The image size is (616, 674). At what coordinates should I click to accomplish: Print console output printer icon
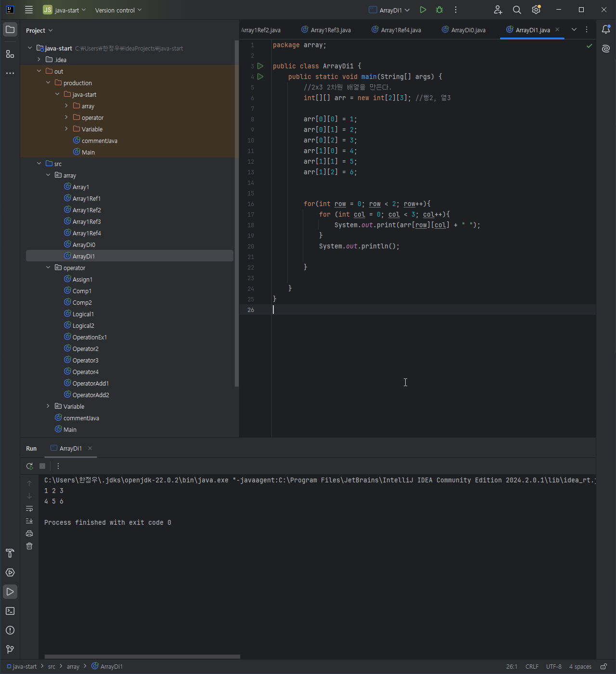coord(29,533)
